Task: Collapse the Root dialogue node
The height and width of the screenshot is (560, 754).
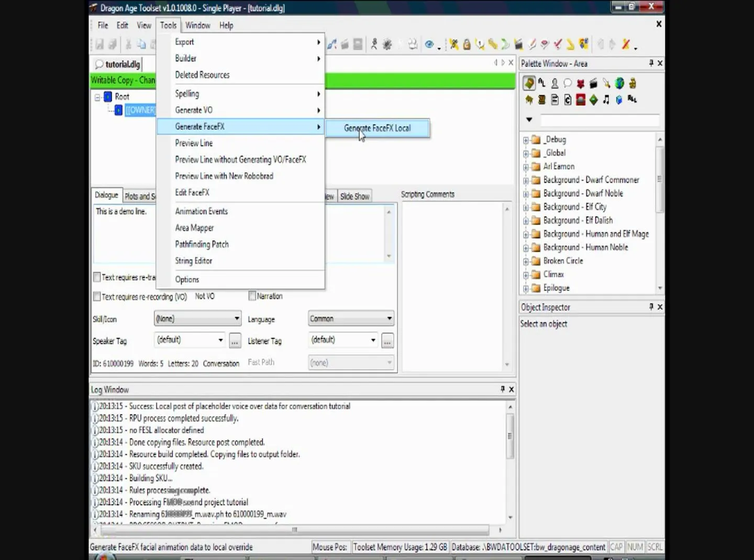Action: point(97,97)
